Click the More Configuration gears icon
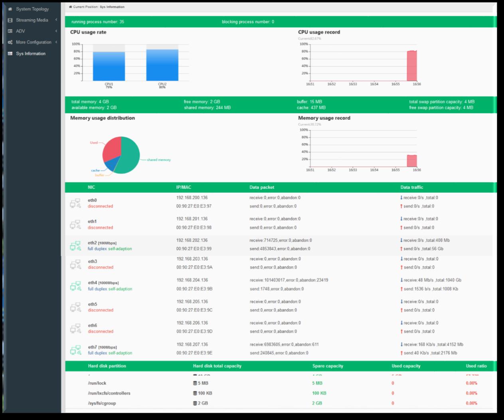504x420 pixels. (10, 42)
